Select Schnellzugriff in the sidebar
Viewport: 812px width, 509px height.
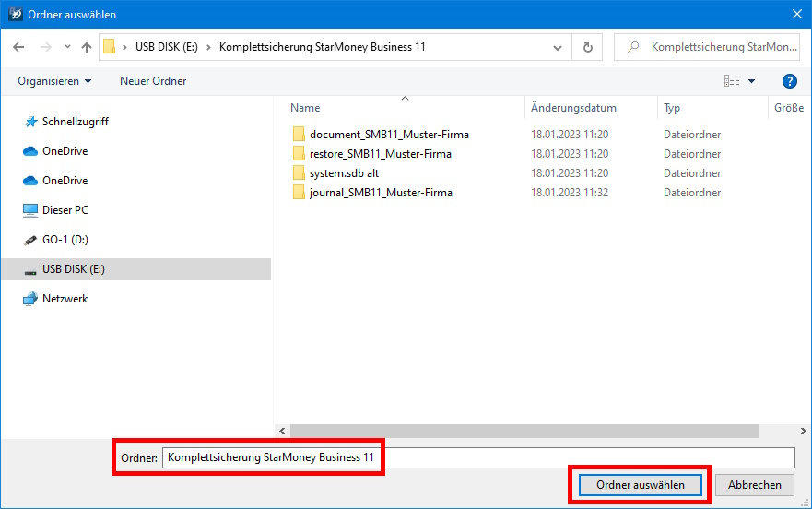click(x=75, y=122)
